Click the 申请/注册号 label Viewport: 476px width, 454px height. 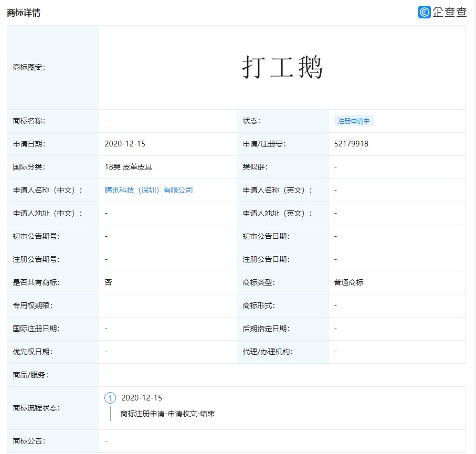click(x=264, y=144)
